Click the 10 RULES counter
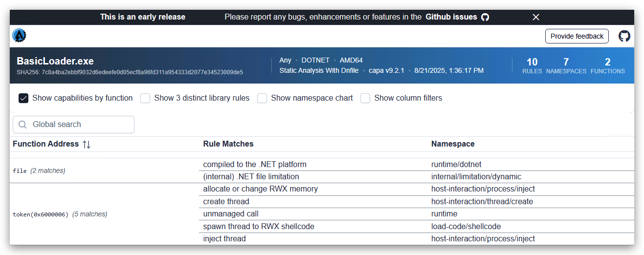This screenshot has height=255, width=644. pos(532,66)
